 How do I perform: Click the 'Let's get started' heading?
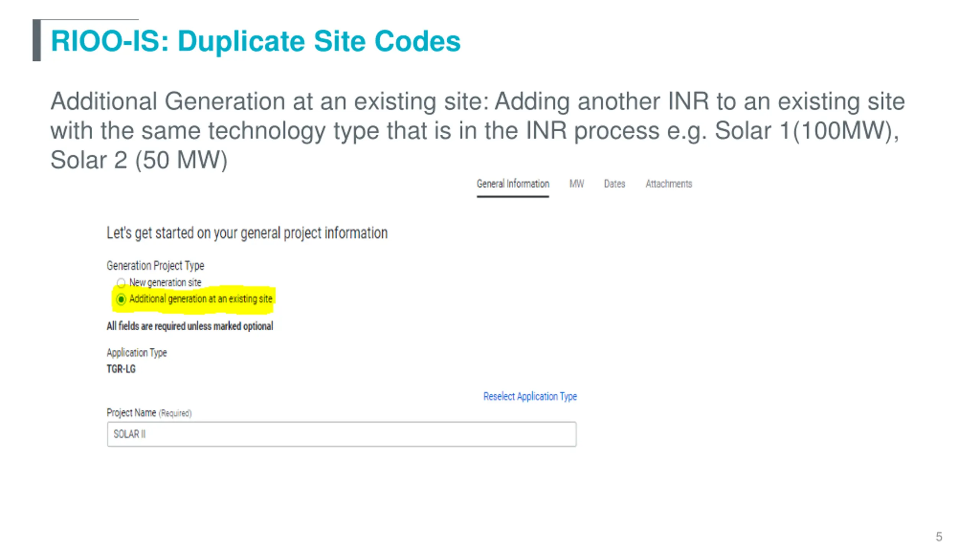[247, 233]
